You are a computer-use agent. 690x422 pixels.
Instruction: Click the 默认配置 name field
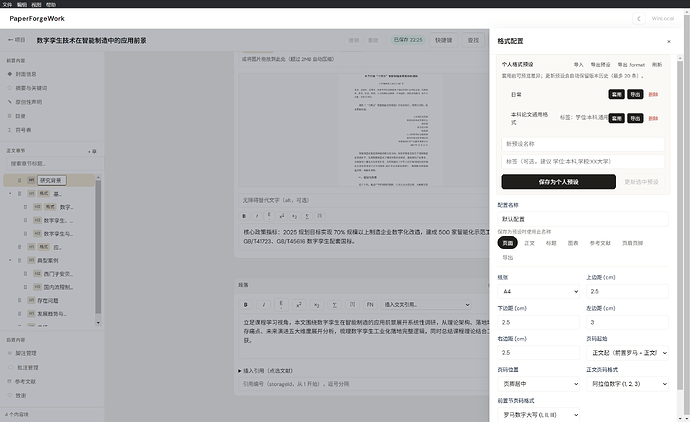pos(583,219)
